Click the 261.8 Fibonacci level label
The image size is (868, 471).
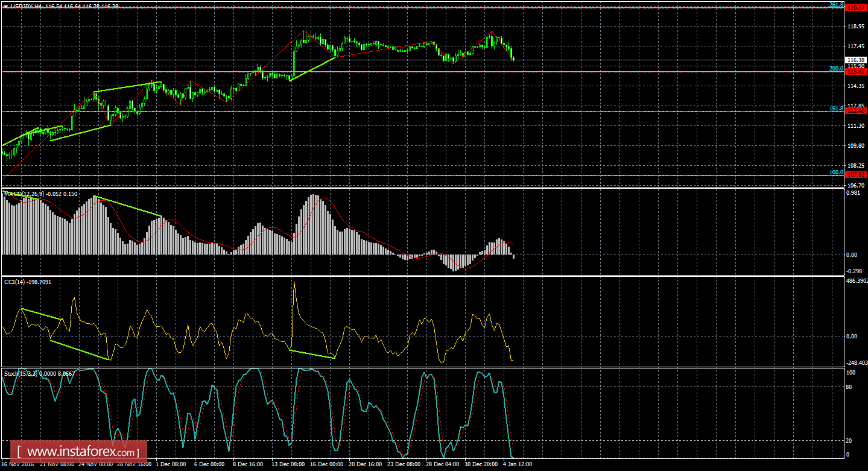point(837,5)
